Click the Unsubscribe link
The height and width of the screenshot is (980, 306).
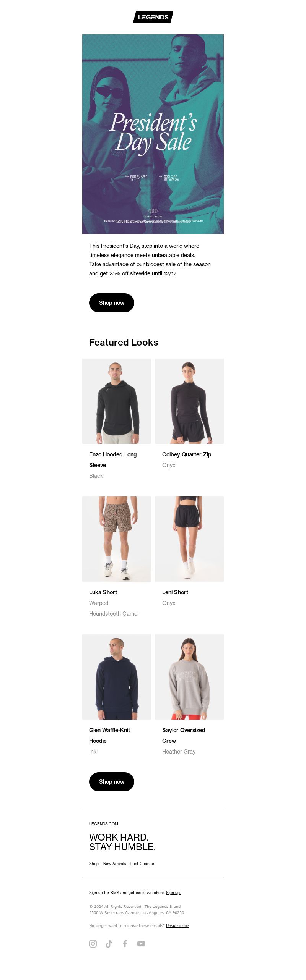[x=177, y=925]
